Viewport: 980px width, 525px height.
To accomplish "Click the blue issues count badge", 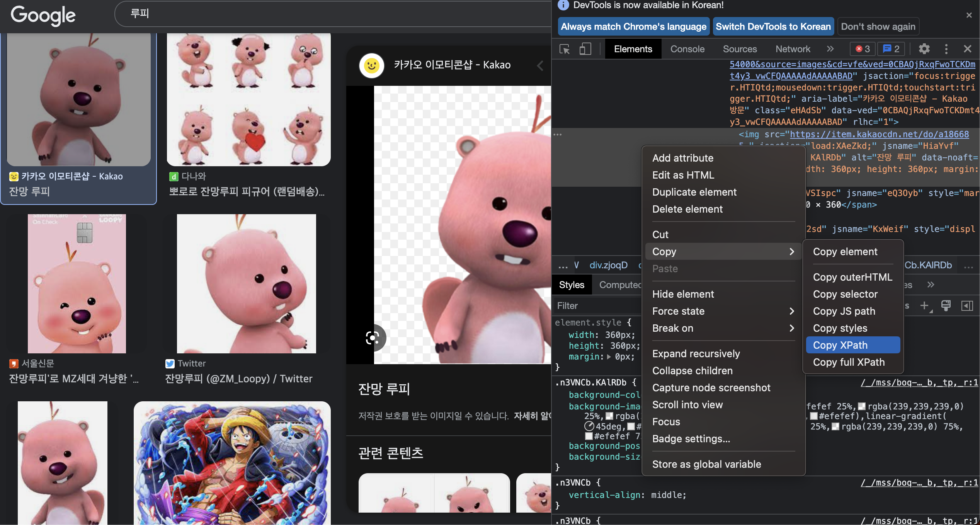I will (892, 49).
